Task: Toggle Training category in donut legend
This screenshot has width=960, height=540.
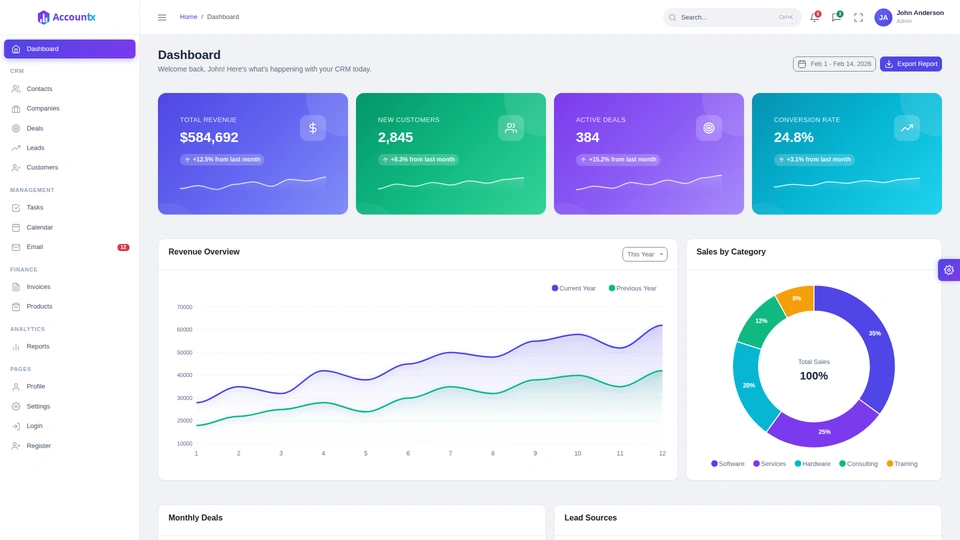Action: 902,464
